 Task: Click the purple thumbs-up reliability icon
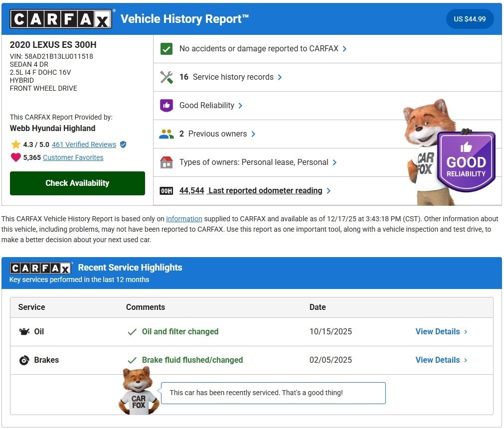click(167, 106)
